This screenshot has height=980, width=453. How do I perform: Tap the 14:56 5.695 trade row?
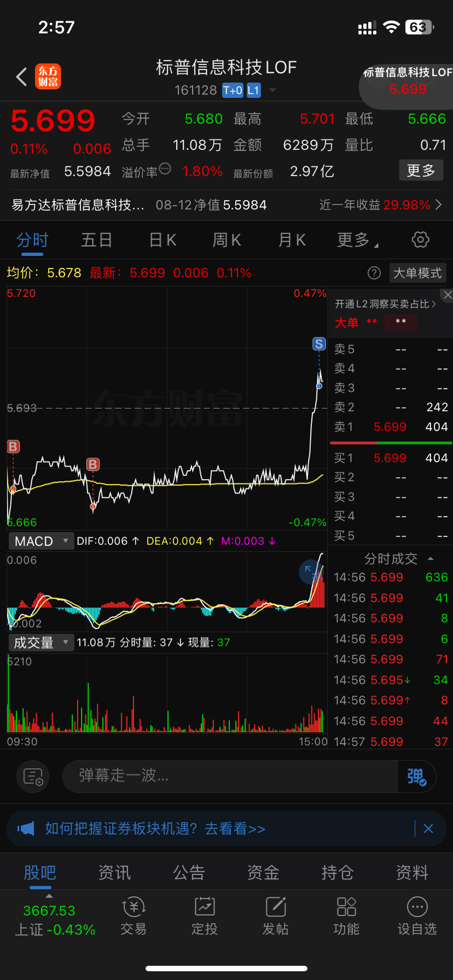391,680
